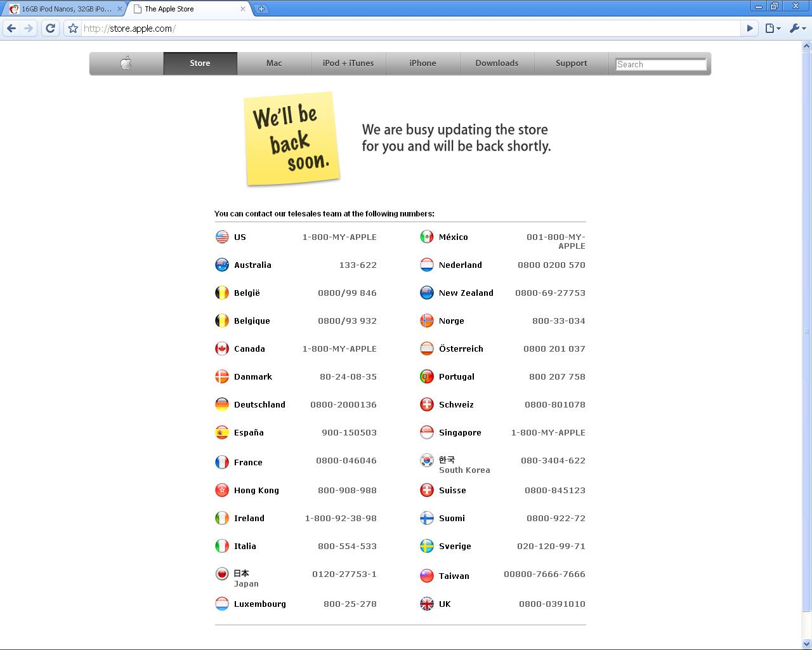Open the Downloads section
Screen dimensions: 812x650
pyautogui.click(x=497, y=63)
